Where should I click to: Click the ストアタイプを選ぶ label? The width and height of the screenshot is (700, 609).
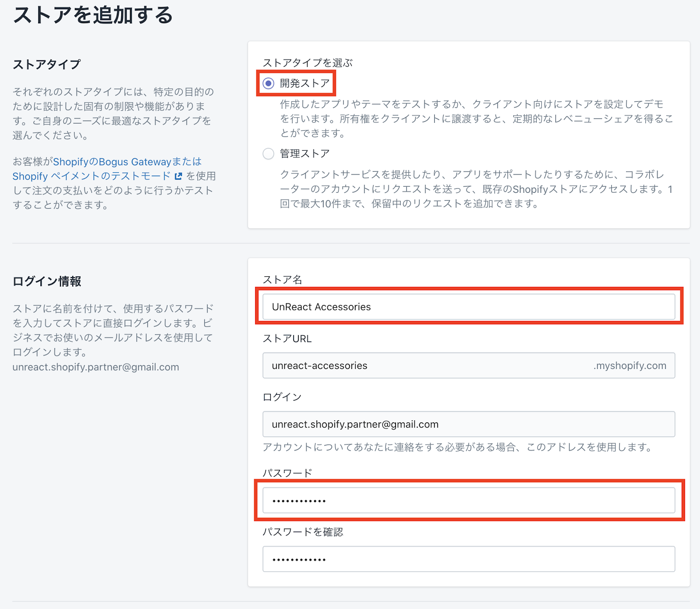[307, 63]
